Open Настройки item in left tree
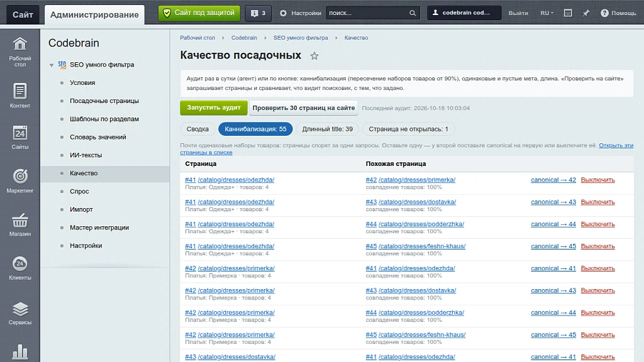Screen dimensions: 644x362 pyautogui.click(x=86, y=246)
